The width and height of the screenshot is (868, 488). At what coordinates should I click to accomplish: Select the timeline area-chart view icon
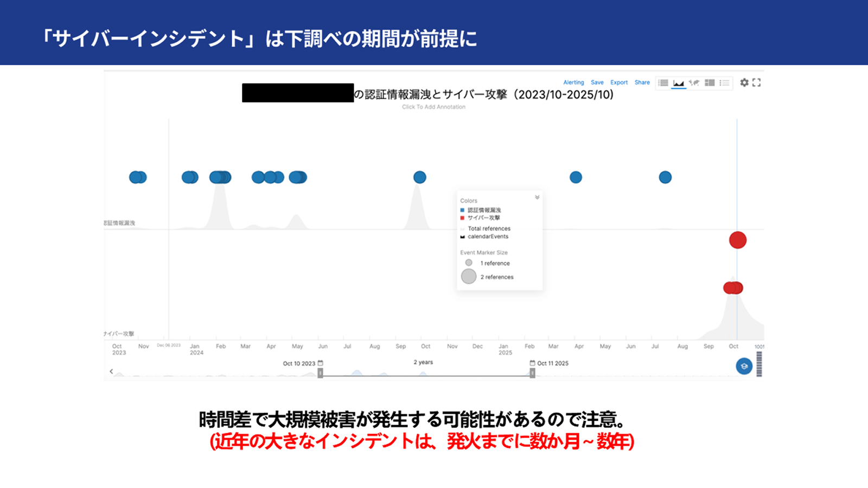(x=678, y=83)
